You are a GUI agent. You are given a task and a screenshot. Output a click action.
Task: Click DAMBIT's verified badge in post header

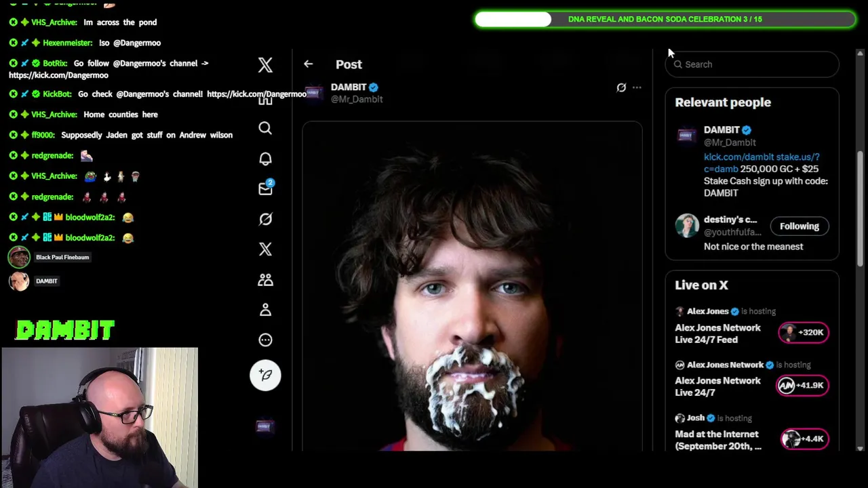[x=374, y=87]
